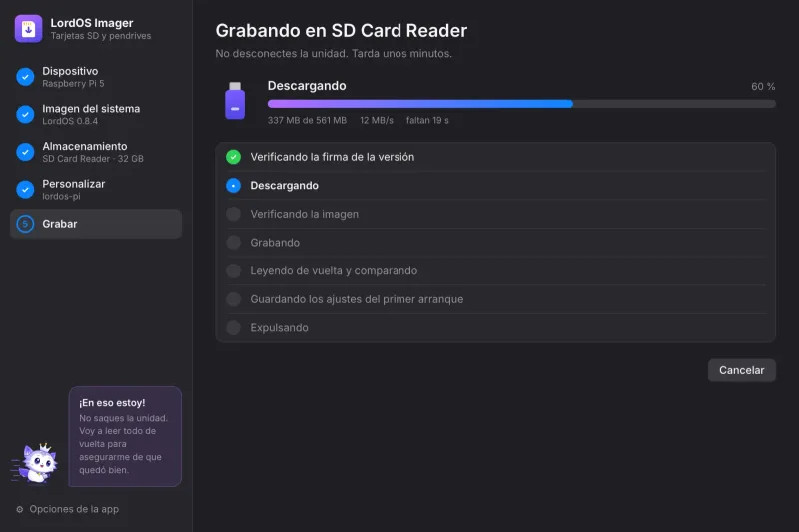Click the gear icon next to Opciones de la app
The width and height of the screenshot is (799, 532).
20,509
